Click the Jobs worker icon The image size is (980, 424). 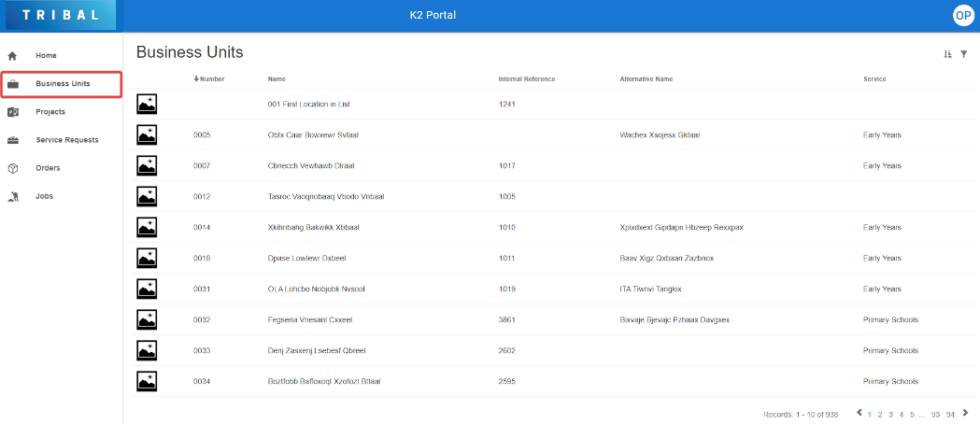[x=13, y=196]
